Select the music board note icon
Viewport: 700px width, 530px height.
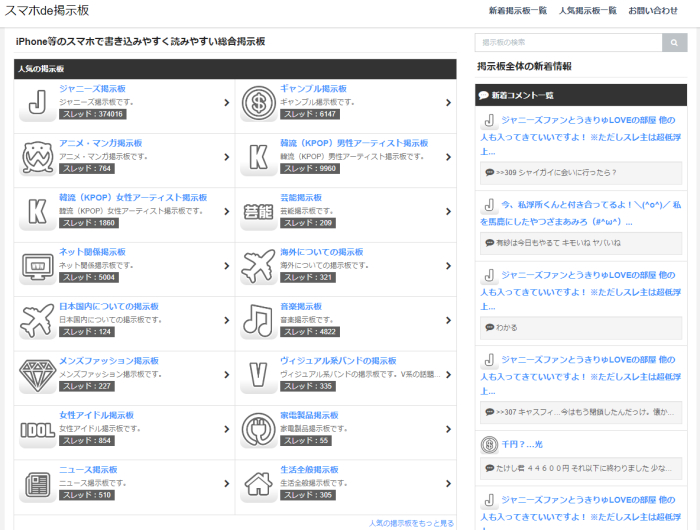(258, 319)
